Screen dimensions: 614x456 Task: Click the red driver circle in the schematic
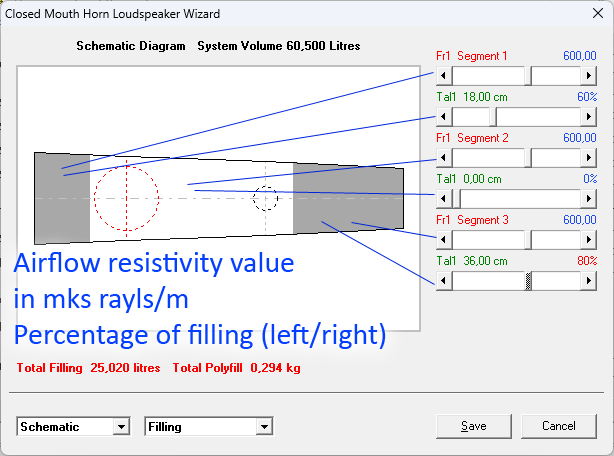[126, 198]
